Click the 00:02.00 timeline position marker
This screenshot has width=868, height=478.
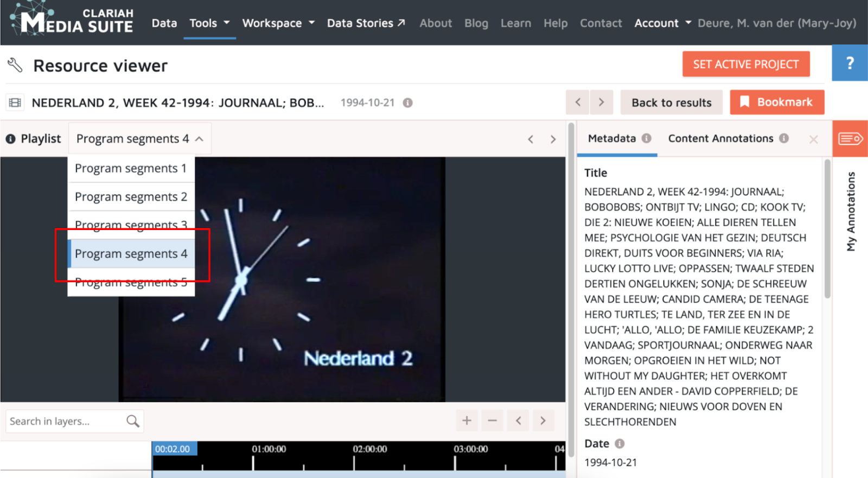174,449
